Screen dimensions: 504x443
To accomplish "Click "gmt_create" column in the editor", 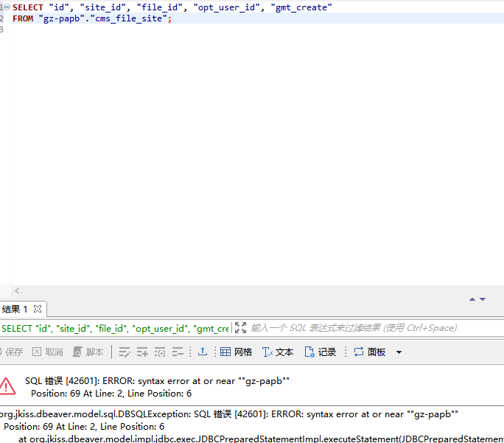I will [301, 7].
